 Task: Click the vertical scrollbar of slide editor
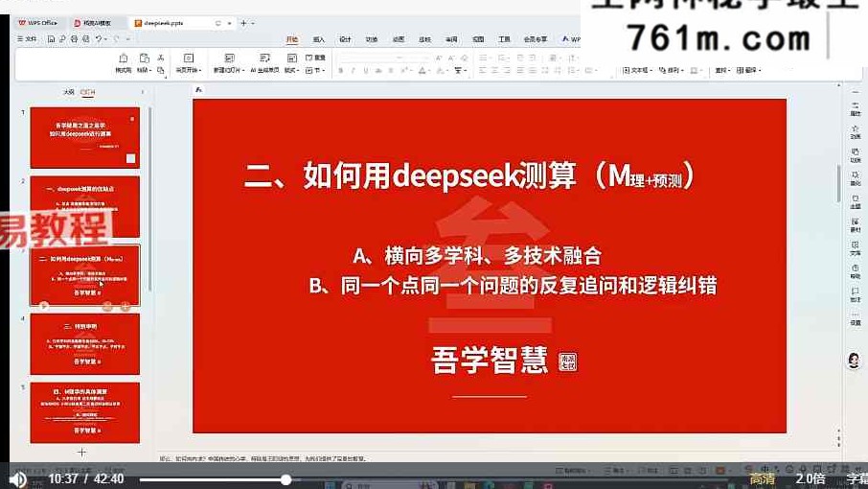pyautogui.click(x=838, y=183)
